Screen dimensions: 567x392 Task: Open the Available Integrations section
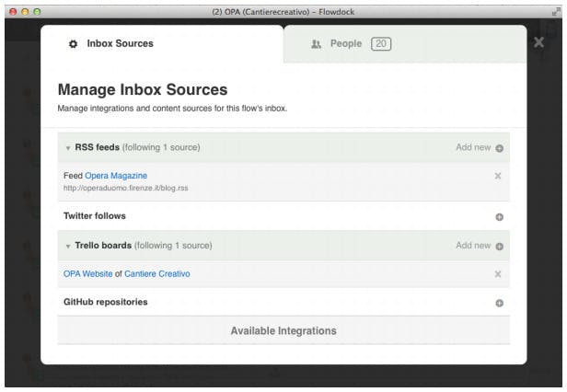[x=283, y=330]
